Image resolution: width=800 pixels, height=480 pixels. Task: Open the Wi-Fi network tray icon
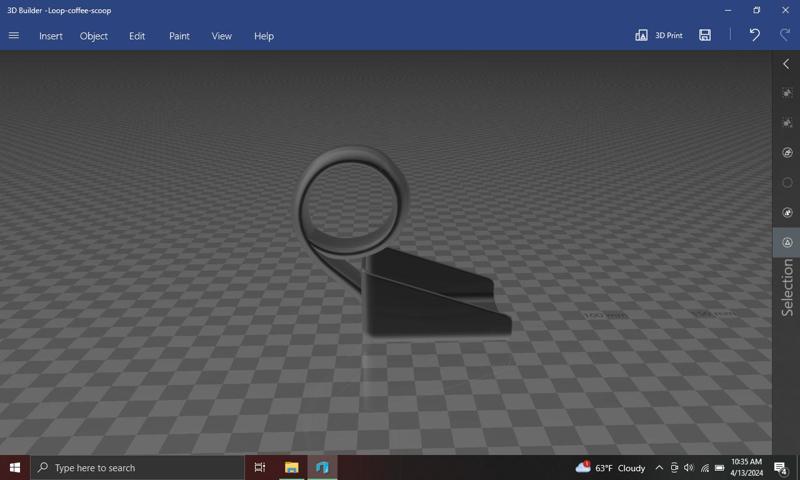705,468
